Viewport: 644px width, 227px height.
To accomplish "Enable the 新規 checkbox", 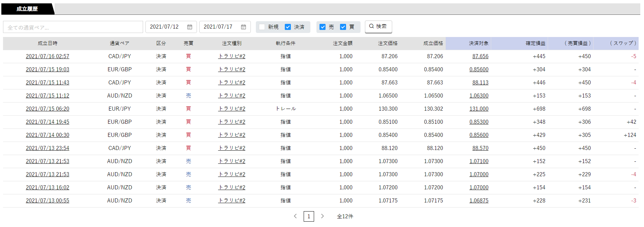I will pos(262,27).
